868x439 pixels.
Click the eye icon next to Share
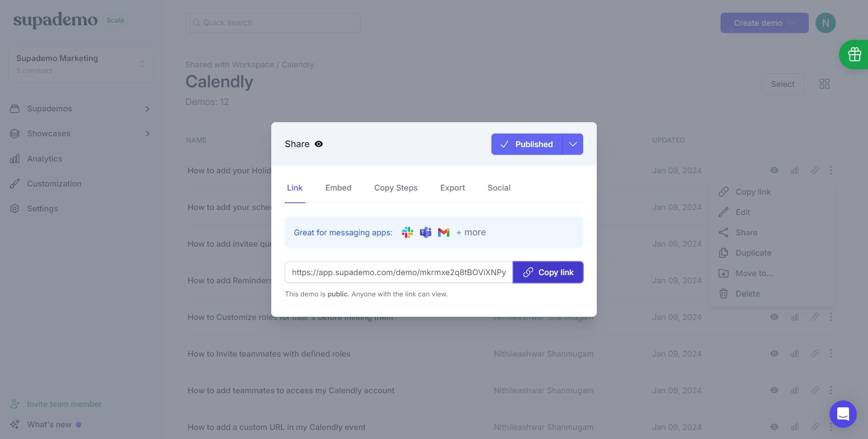click(x=319, y=144)
